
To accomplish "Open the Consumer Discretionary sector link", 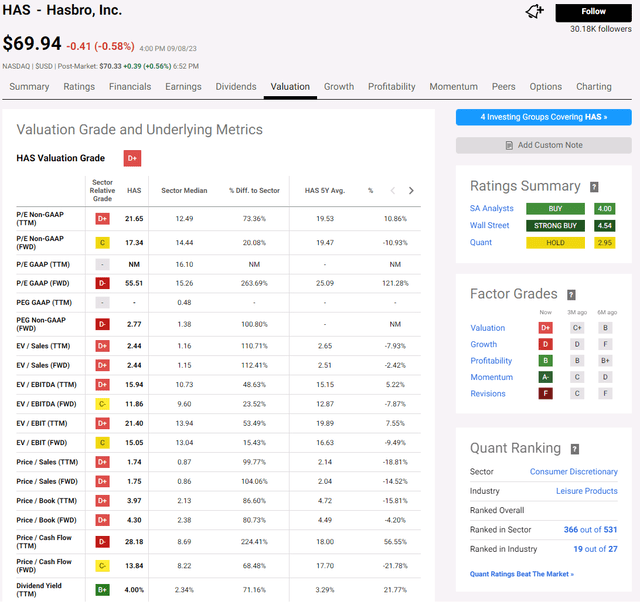I will click(x=573, y=471).
